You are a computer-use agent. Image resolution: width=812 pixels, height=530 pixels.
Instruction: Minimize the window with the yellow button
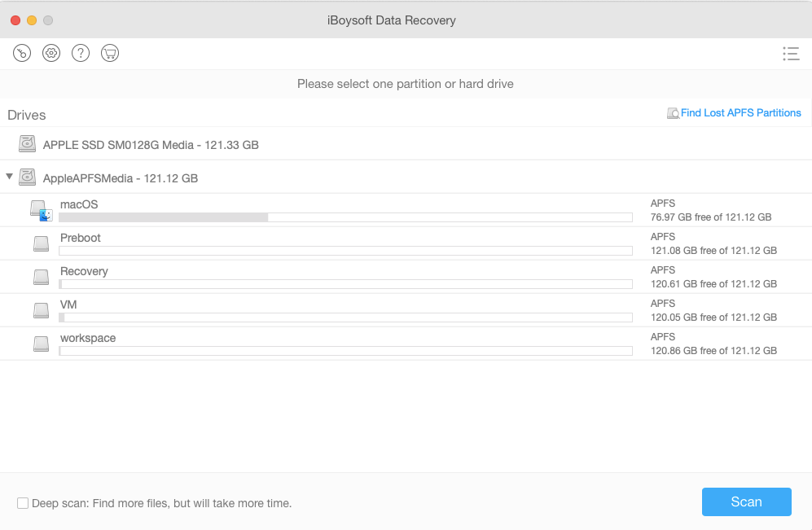point(32,20)
